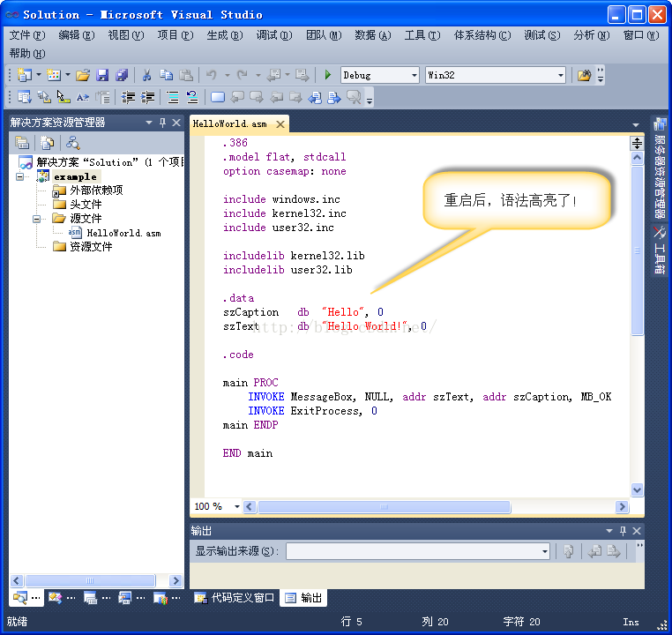Screen dimensions: 672x635
Task: Select the 头文件 folder in the tree
Action: click(86, 205)
